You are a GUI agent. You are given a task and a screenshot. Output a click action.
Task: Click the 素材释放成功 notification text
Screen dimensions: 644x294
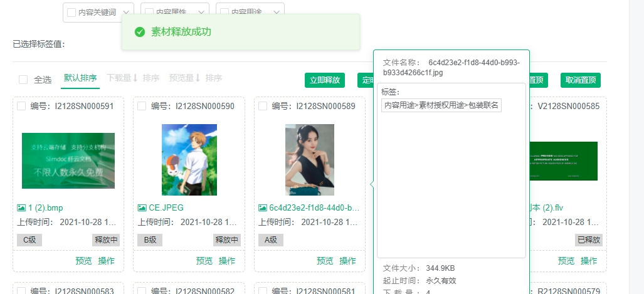point(181,32)
